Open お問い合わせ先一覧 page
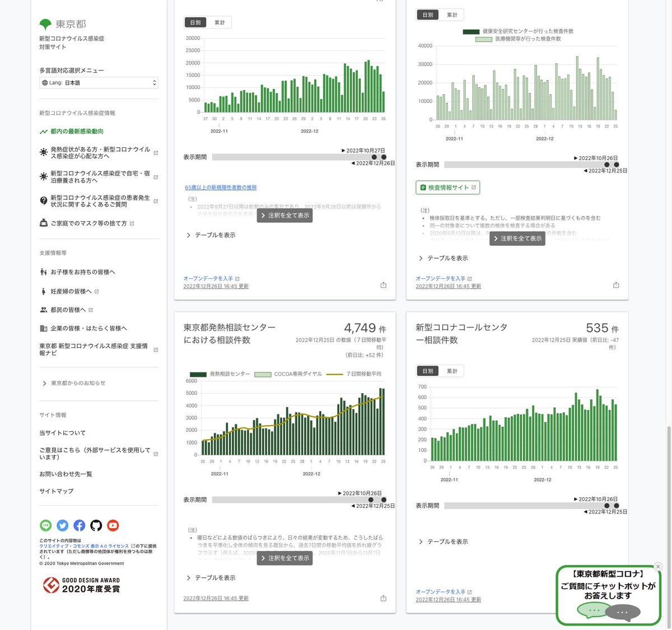Screen dimensions: 672x630 pos(66,474)
